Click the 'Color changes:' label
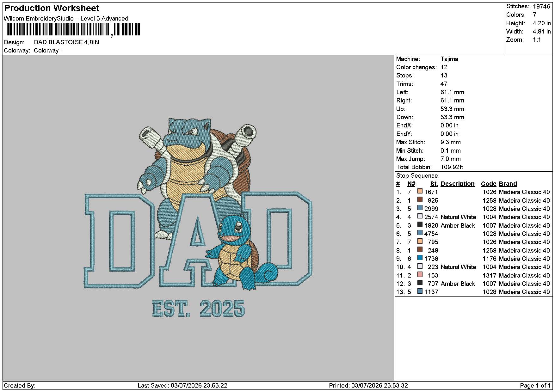Viewport: 555px width, 392px height. tap(416, 67)
